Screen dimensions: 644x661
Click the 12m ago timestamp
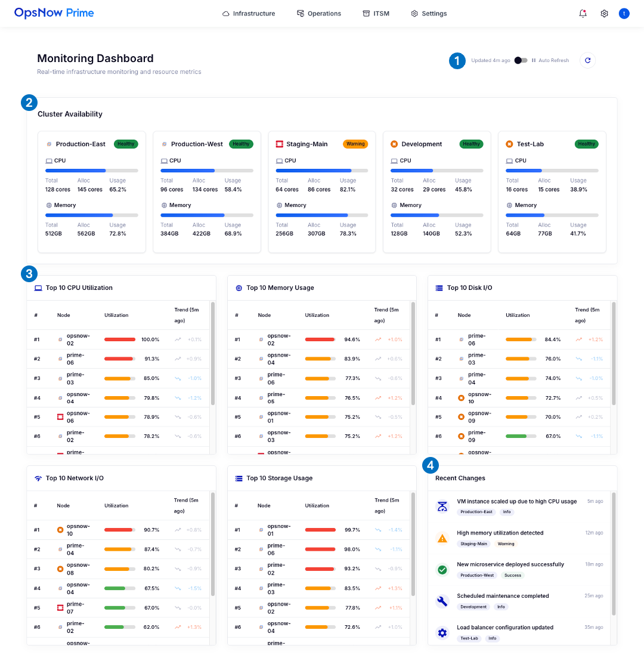click(594, 533)
